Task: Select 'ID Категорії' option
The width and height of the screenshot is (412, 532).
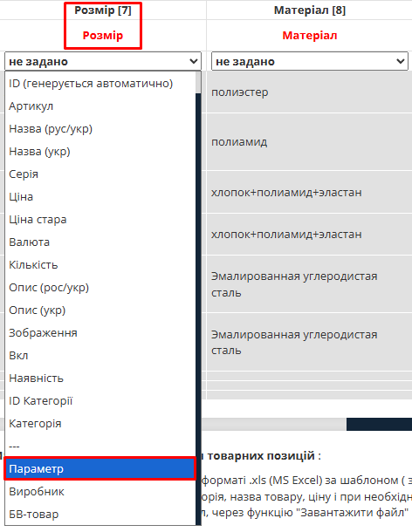Action: click(x=100, y=400)
